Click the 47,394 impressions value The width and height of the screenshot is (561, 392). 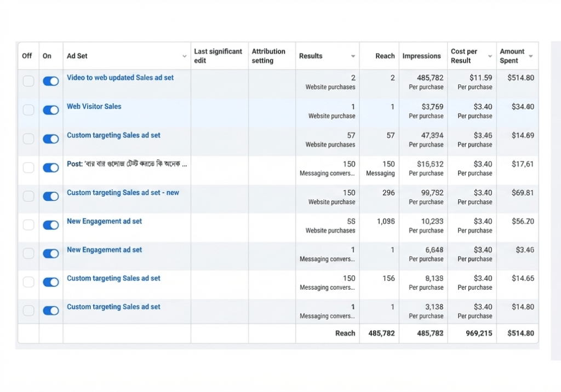point(432,135)
